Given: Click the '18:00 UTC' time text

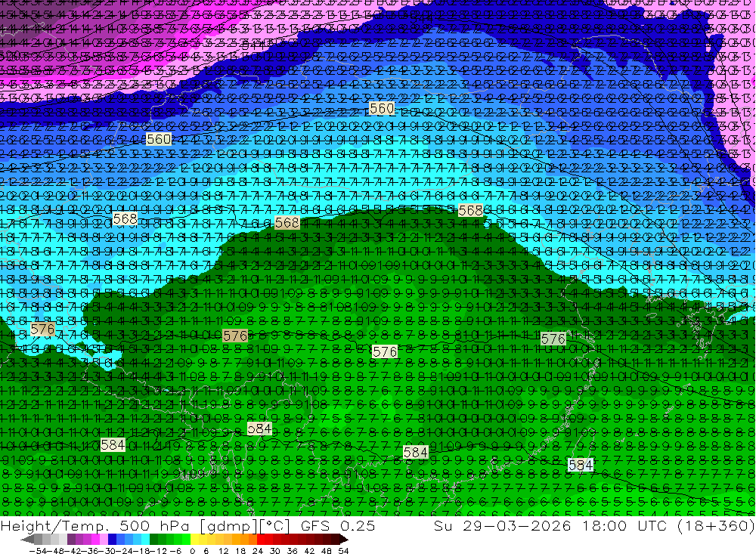Looking at the screenshot, I should (626, 526).
